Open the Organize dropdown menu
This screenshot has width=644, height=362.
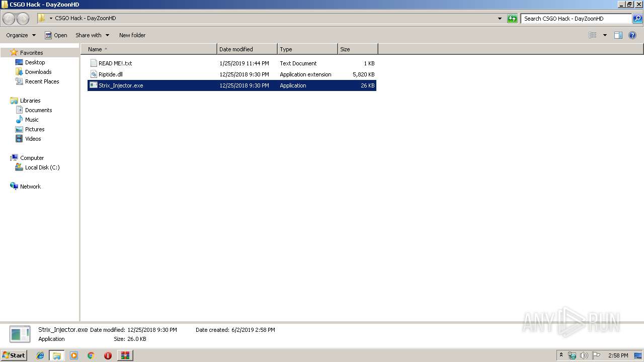click(21, 35)
